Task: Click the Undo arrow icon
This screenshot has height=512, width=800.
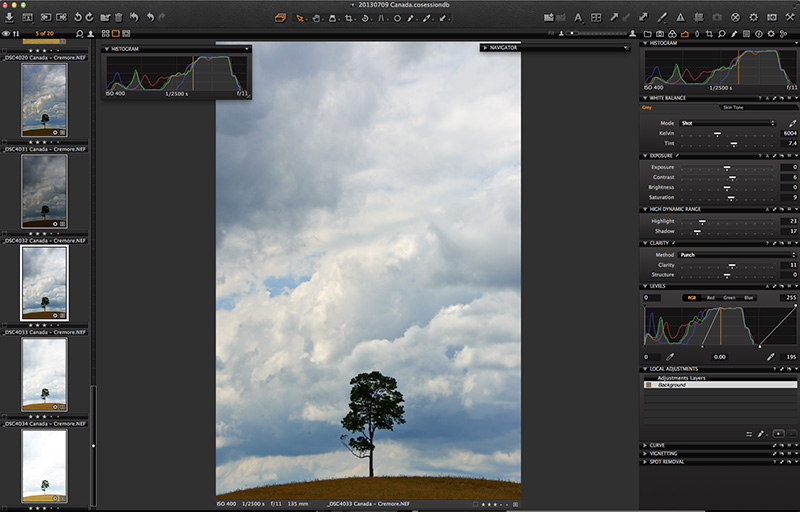Action: (149, 17)
